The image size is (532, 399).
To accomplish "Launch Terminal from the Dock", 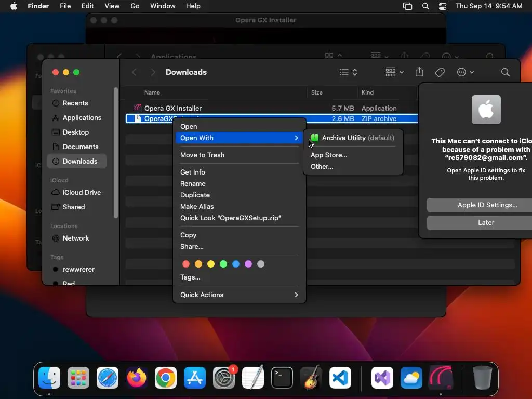I will click(282, 378).
